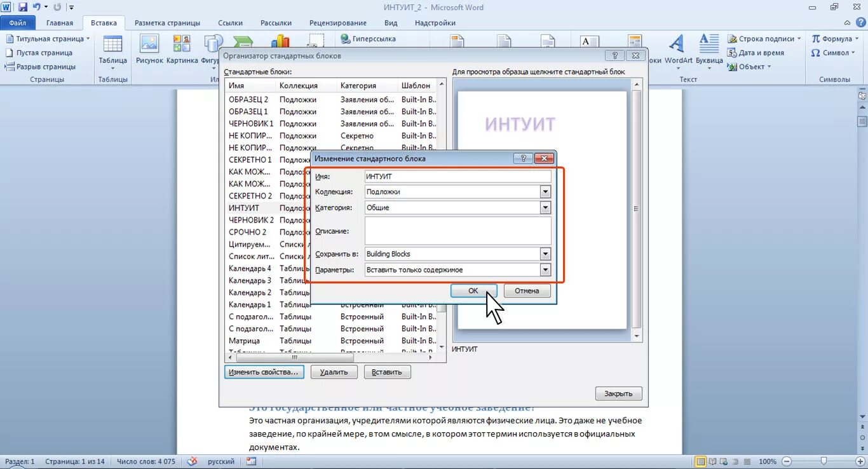Insert a Пустая страница blank page

39,53
